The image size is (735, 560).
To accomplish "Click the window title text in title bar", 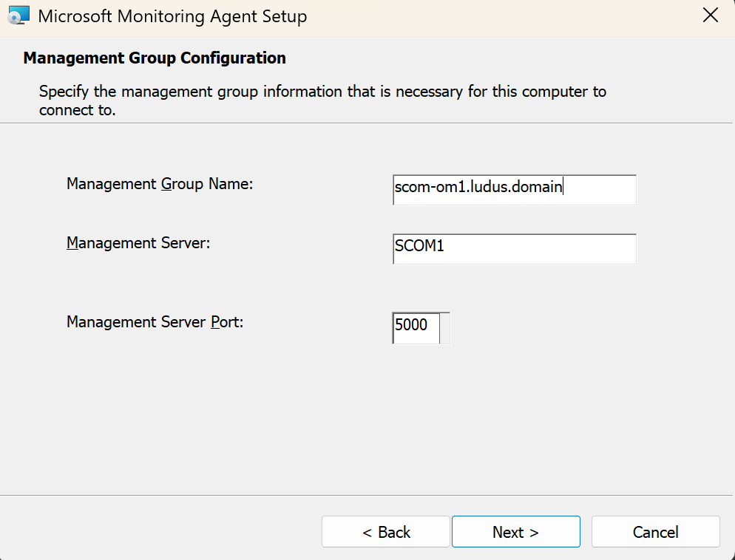I will tap(172, 16).
